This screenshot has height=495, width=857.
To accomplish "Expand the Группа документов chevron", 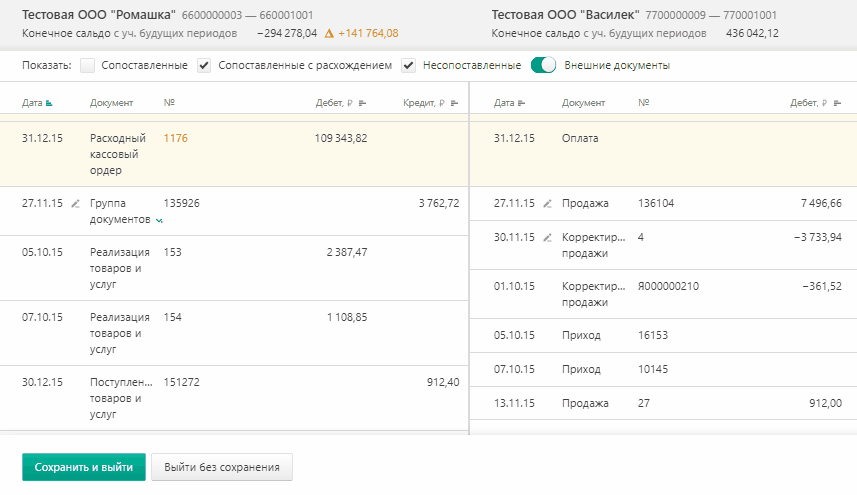I will click(x=159, y=221).
